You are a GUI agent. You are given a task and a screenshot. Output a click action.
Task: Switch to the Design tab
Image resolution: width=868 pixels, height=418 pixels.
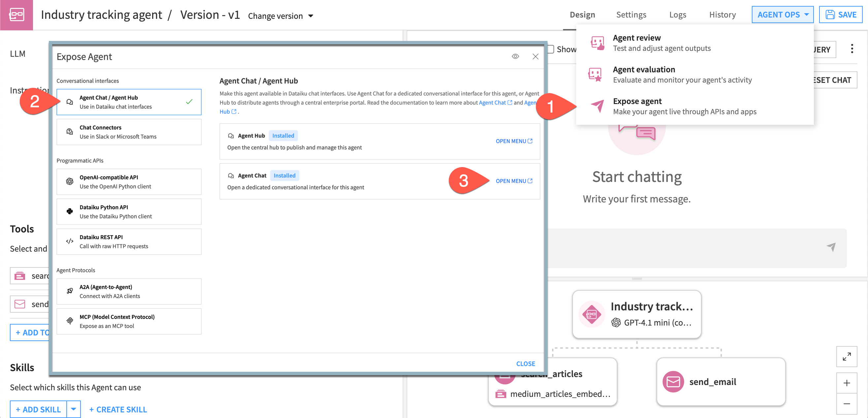(582, 15)
